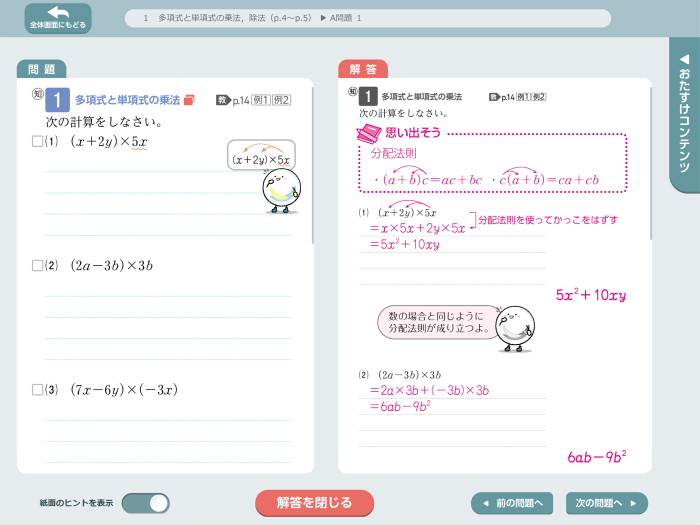Click the problem panel's vertical scrollbar
This screenshot has height=525, width=700.
pos(312,165)
